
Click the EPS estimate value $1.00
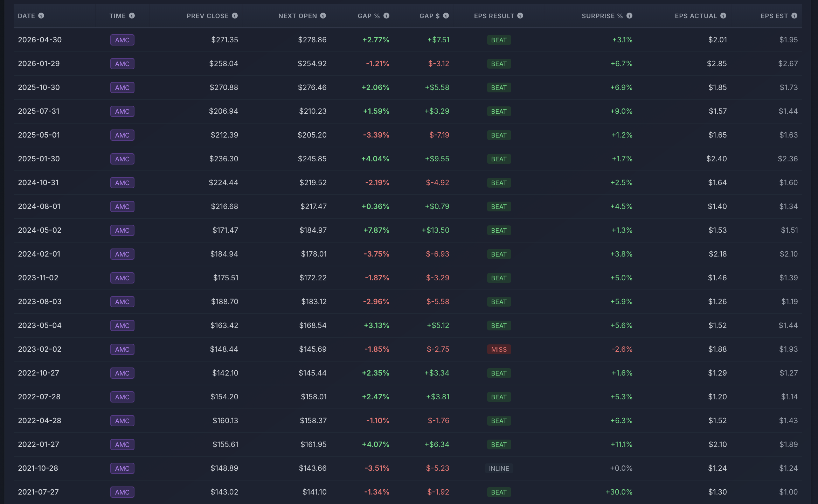[789, 492]
